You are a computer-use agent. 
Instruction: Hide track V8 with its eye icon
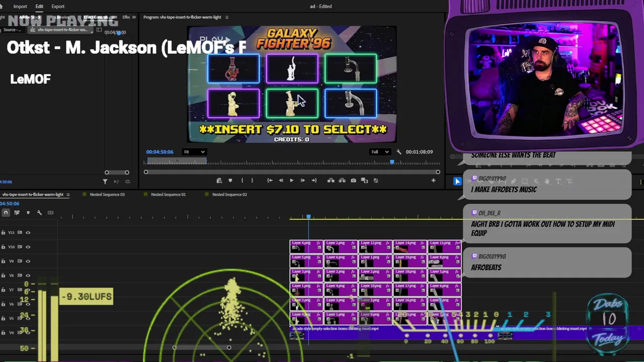(x=28, y=276)
